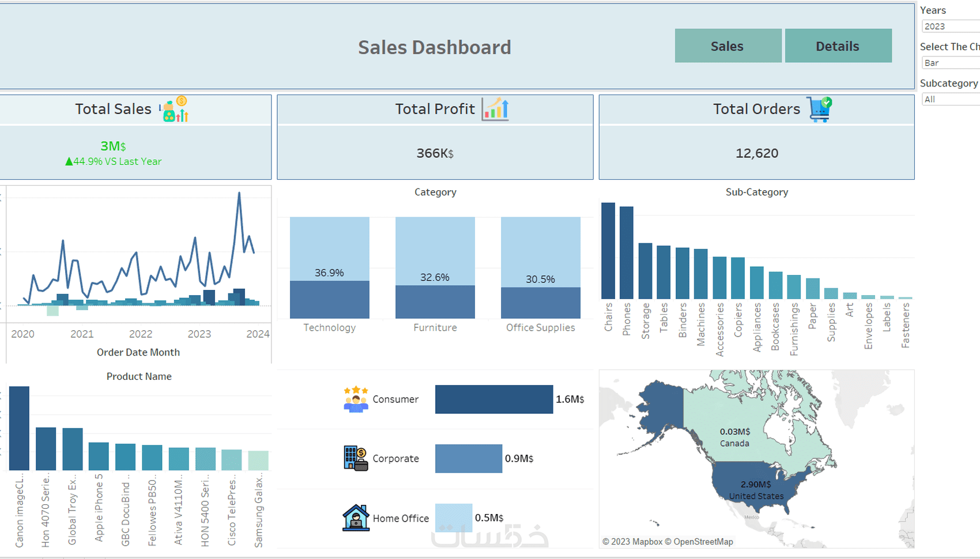Switch to the Details view
The height and width of the screenshot is (559, 980).
pos(838,46)
